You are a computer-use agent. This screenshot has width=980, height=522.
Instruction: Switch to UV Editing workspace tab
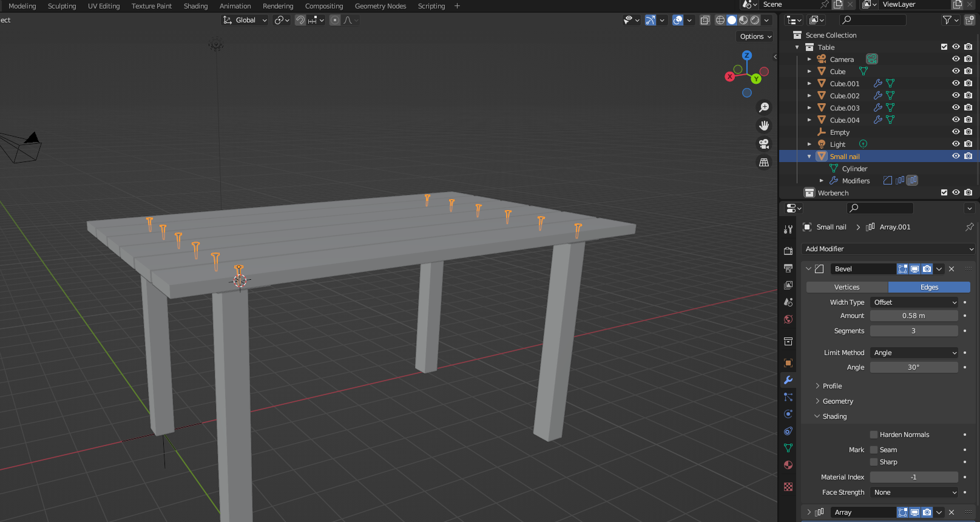pyautogui.click(x=104, y=6)
